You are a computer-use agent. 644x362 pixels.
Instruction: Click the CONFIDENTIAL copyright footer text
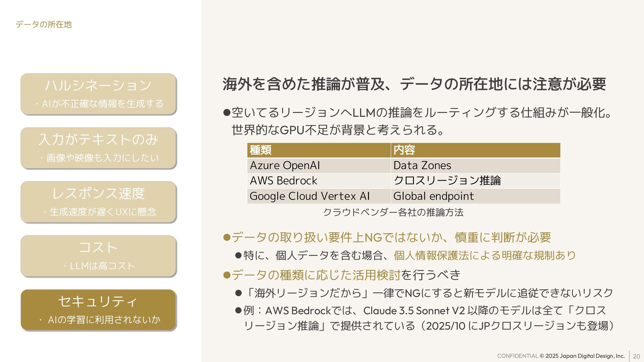coord(560,356)
